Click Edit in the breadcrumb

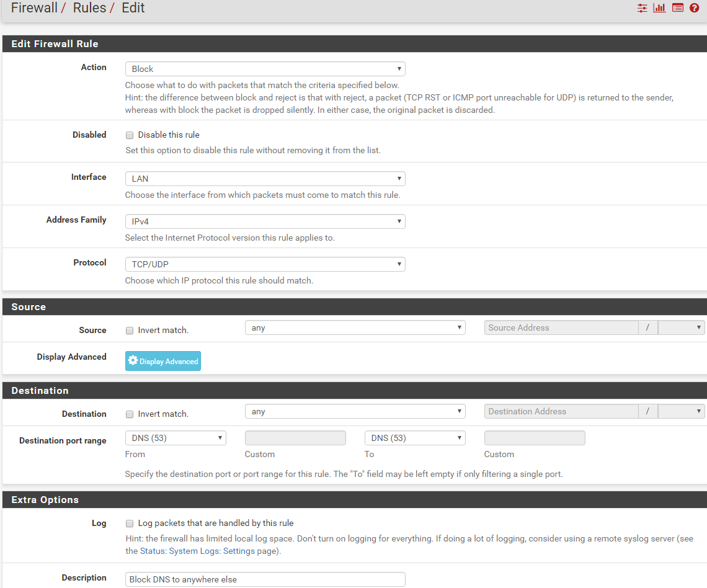tap(133, 8)
